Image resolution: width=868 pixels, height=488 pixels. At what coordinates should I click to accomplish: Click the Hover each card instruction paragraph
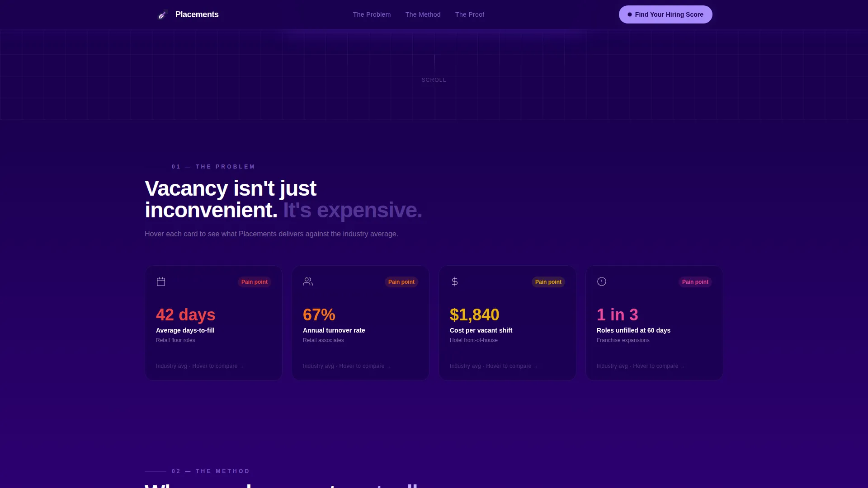coord(271,234)
